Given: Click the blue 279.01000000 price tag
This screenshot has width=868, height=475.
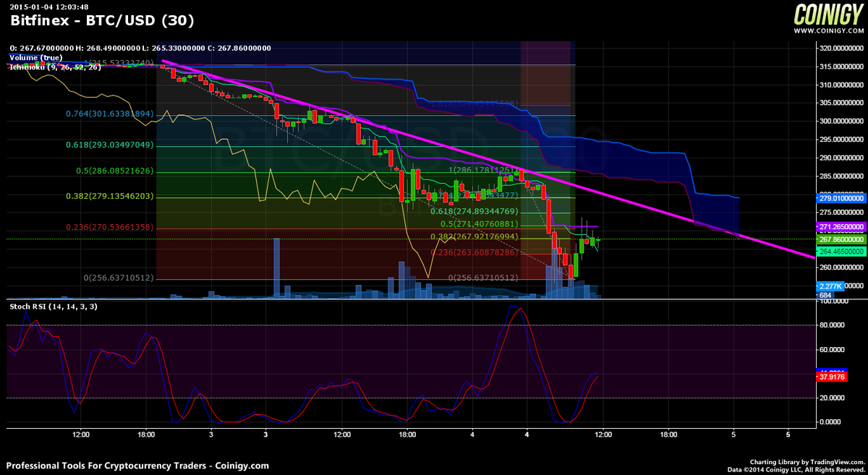Looking at the screenshot, I should 842,197.
